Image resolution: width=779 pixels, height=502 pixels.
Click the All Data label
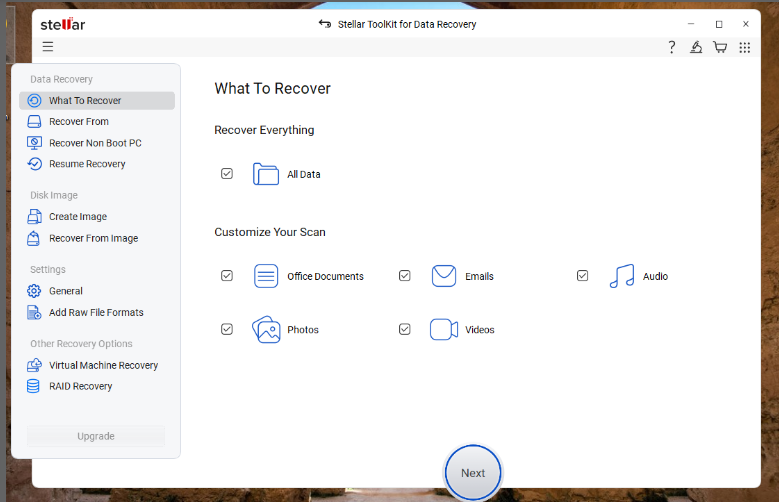pyautogui.click(x=304, y=174)
